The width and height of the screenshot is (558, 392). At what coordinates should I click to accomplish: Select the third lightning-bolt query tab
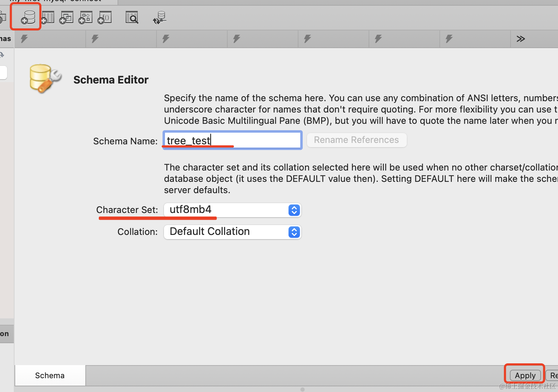192,39
